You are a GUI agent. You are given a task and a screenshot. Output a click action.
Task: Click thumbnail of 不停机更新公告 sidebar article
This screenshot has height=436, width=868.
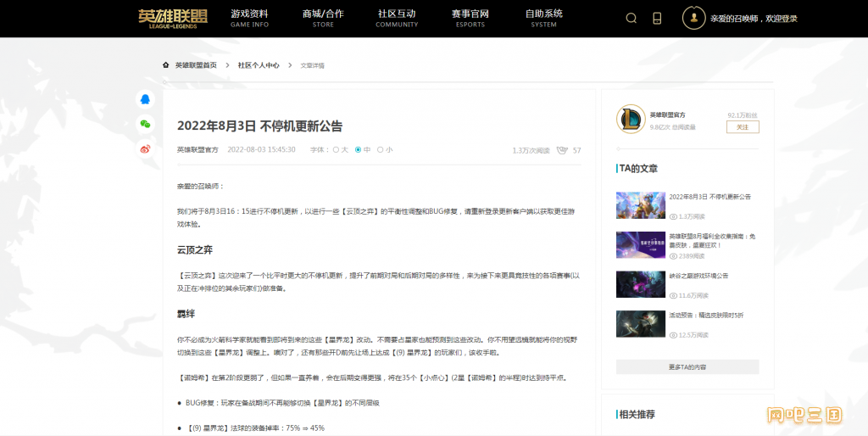click(x=641, y=205)
